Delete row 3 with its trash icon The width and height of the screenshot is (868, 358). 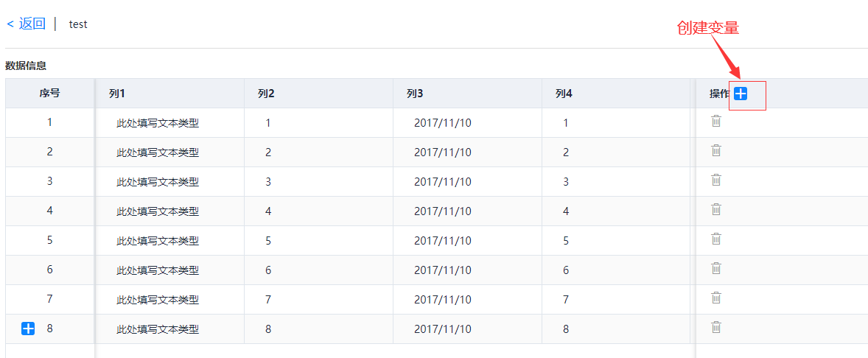coord(715,180)
